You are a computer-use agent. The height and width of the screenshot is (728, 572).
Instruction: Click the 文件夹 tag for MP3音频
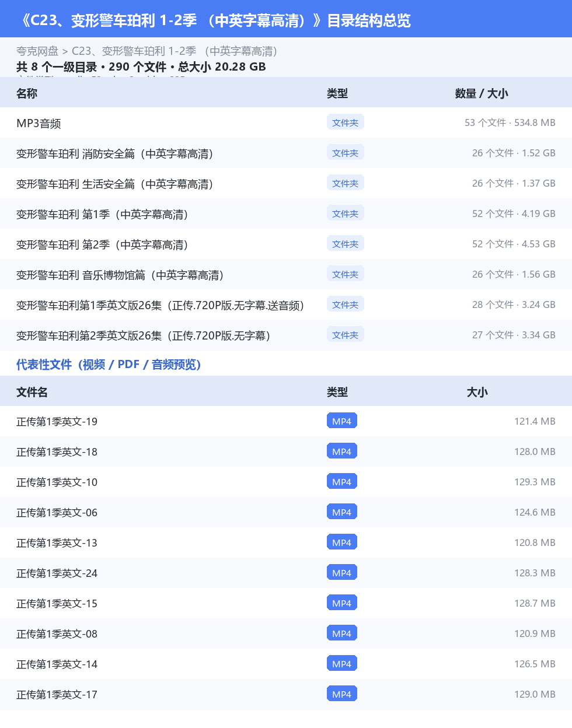point(346,123)
